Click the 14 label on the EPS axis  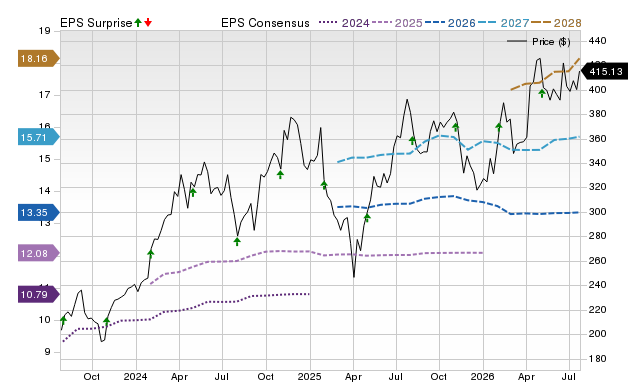click(44, 191)
